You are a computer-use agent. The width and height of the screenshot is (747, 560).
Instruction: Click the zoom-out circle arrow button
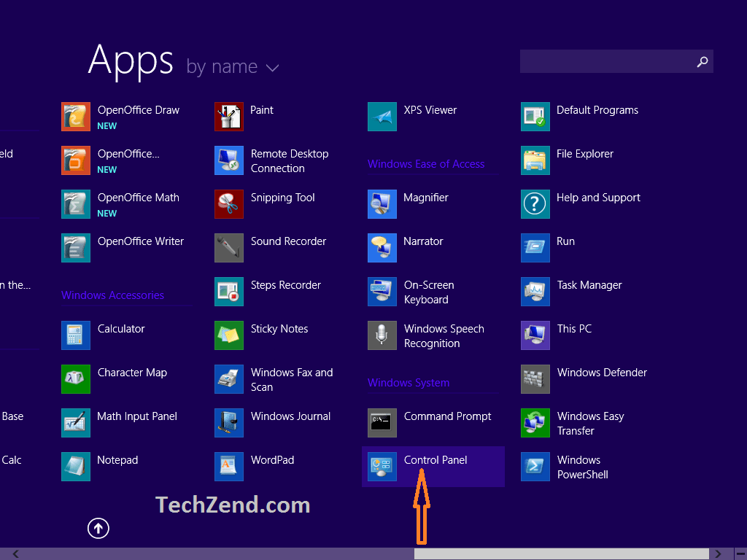pyautogui.click(x=98, y=528)
